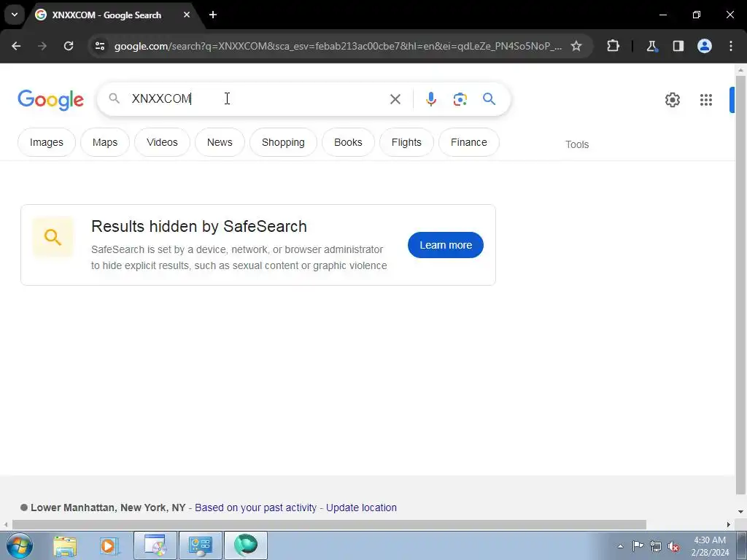Screen dimensions: 747x560
Task: Switch to the Videos filter
Action: click(x=162, y=142)
